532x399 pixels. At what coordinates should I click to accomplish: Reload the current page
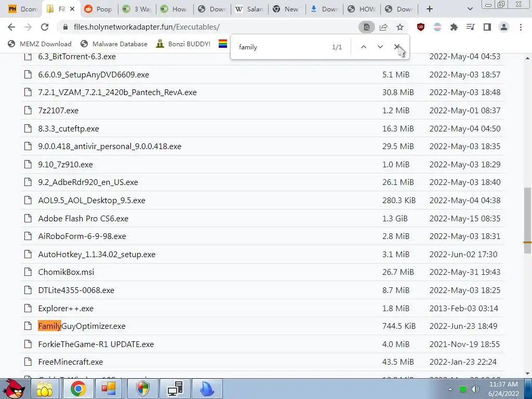click(x=45, y=27)
